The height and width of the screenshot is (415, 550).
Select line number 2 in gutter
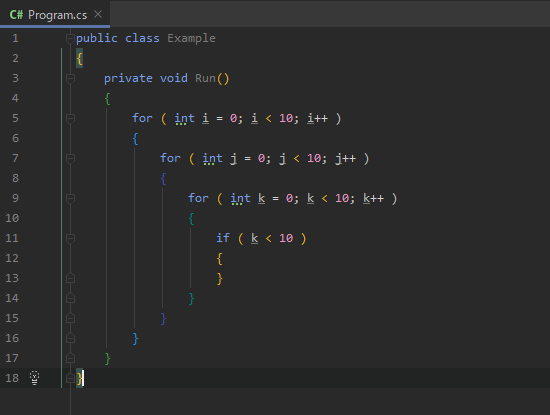click(15, 58)
